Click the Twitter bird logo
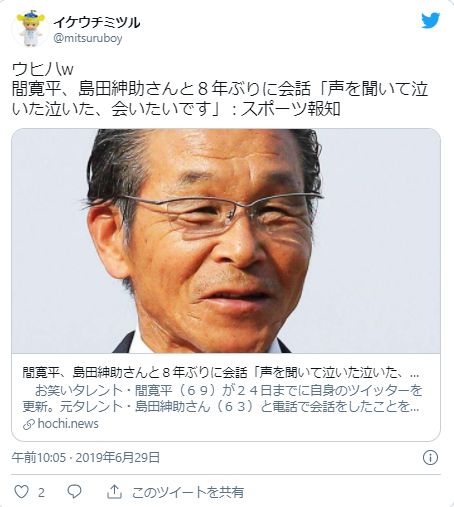 [431, 21]
